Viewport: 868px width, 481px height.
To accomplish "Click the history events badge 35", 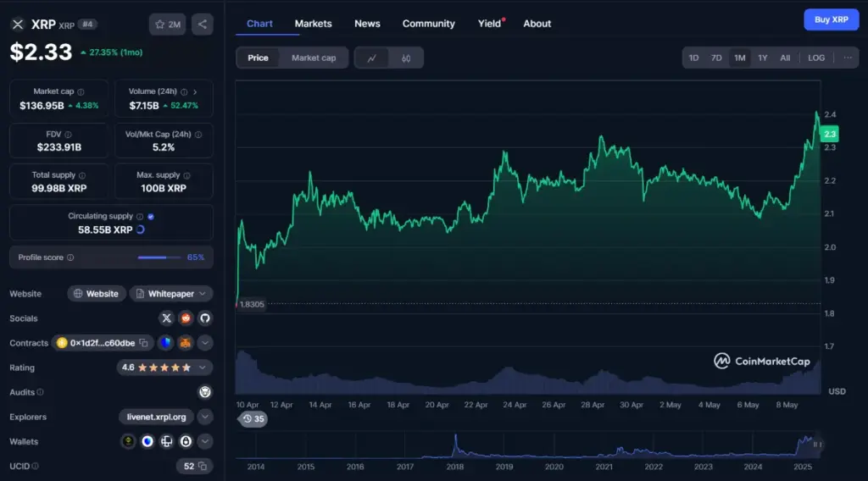I will (253, 419).
